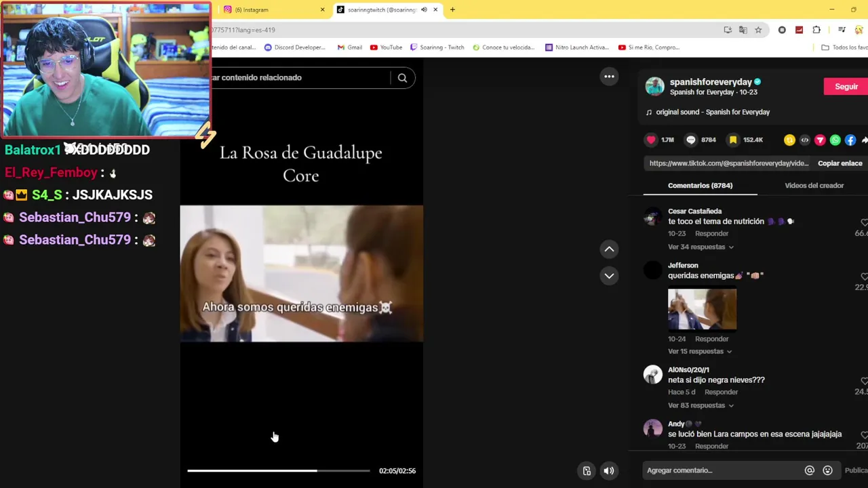Save the video with the bookmark icon
The height and width of the screenshot is (488, 868).
732,140
